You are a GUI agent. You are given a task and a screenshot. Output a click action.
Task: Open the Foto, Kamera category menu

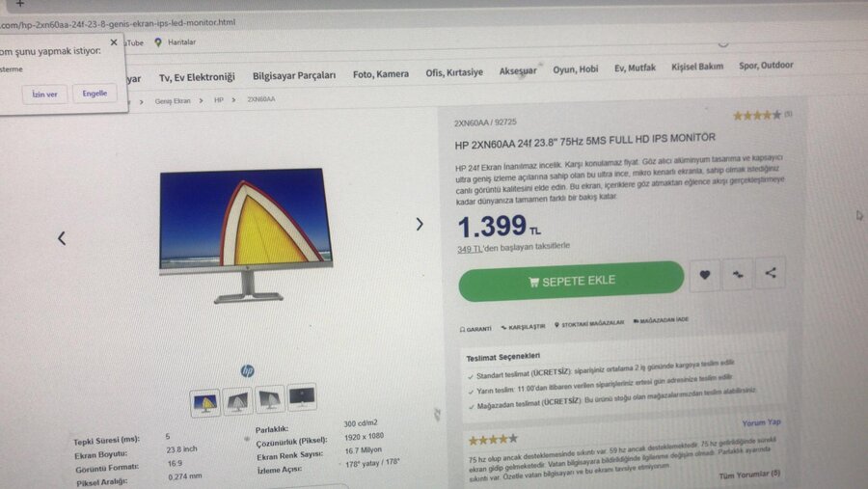[381, 73]
